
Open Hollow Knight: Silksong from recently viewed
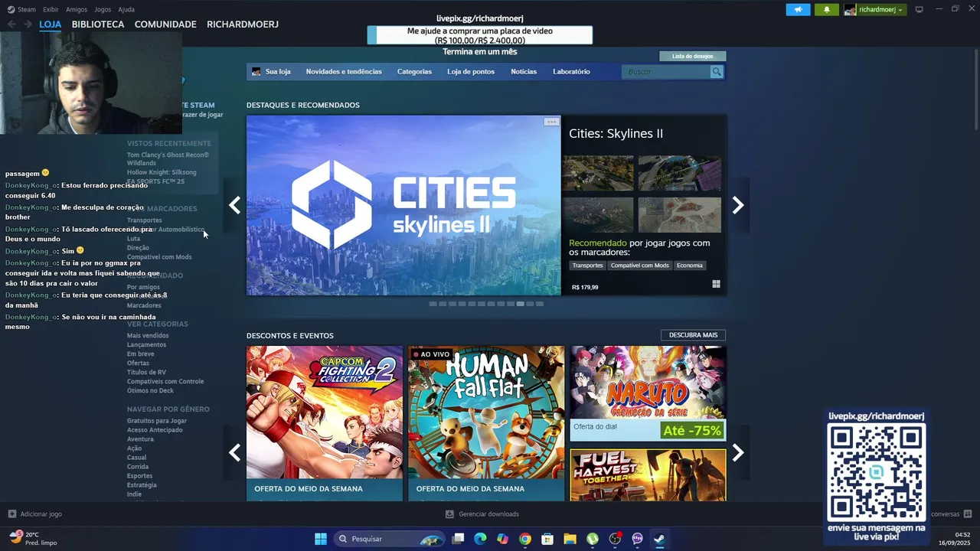[x=162, y=172]
